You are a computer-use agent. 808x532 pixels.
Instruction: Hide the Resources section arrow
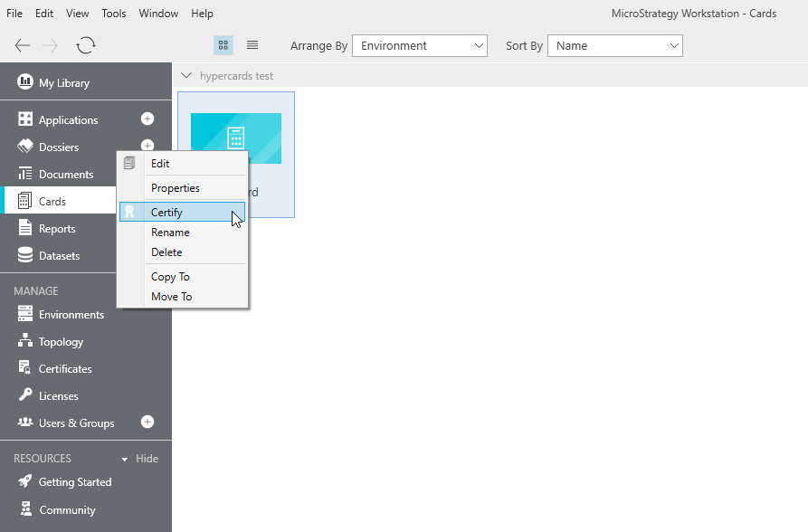[124, 459]
